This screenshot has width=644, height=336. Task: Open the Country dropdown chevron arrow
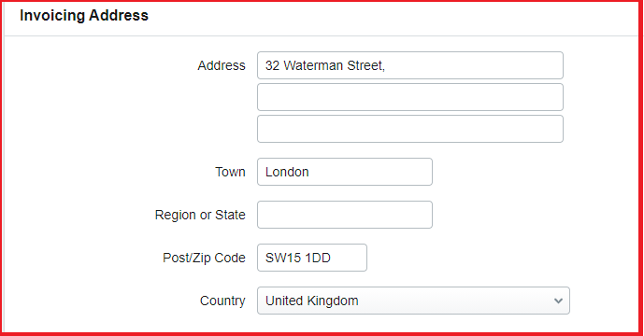558,301
